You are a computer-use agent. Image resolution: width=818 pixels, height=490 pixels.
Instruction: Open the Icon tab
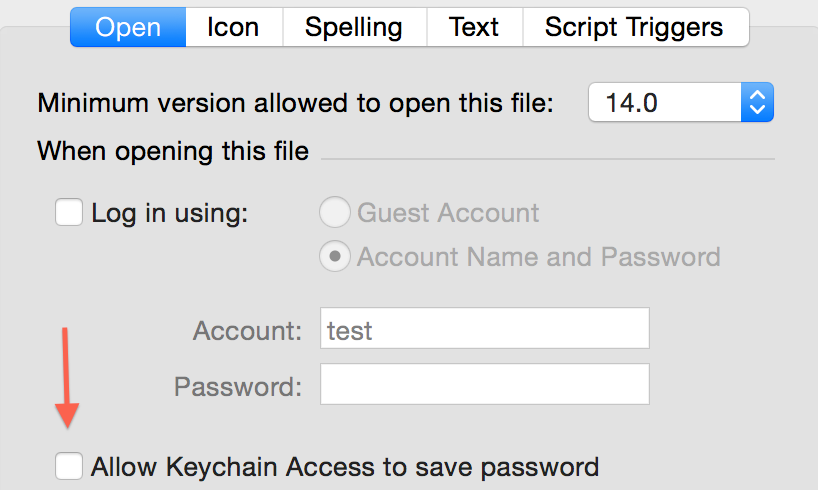click(x=234, y=27)
